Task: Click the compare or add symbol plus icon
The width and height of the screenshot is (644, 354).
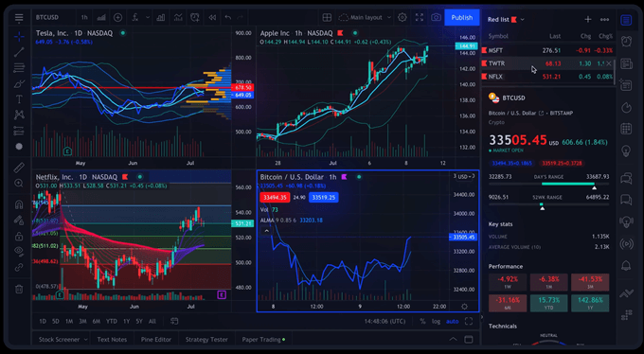Action: click(117, 18)
